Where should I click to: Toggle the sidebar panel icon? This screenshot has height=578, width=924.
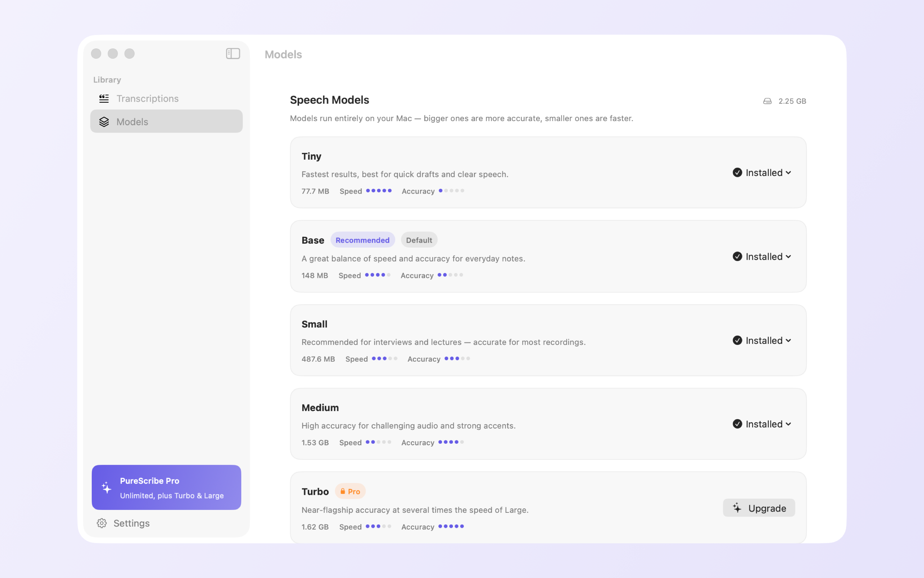click(x=233, y=54)
